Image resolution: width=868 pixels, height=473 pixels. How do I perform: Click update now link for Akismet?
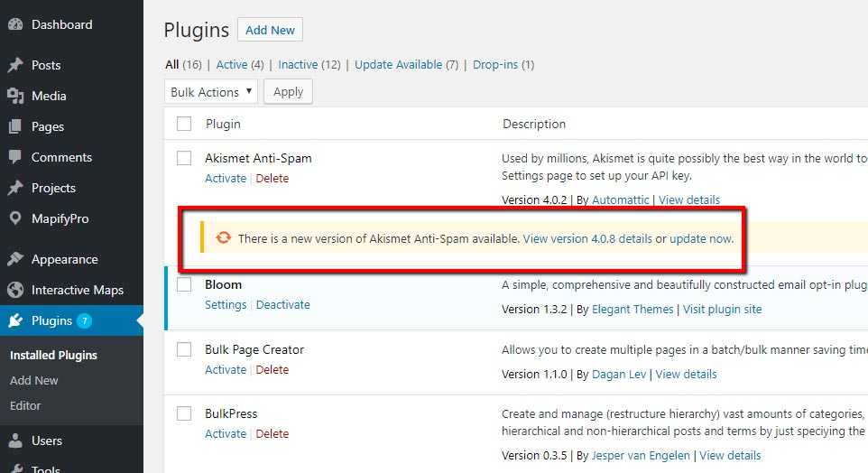pos(700,239)
